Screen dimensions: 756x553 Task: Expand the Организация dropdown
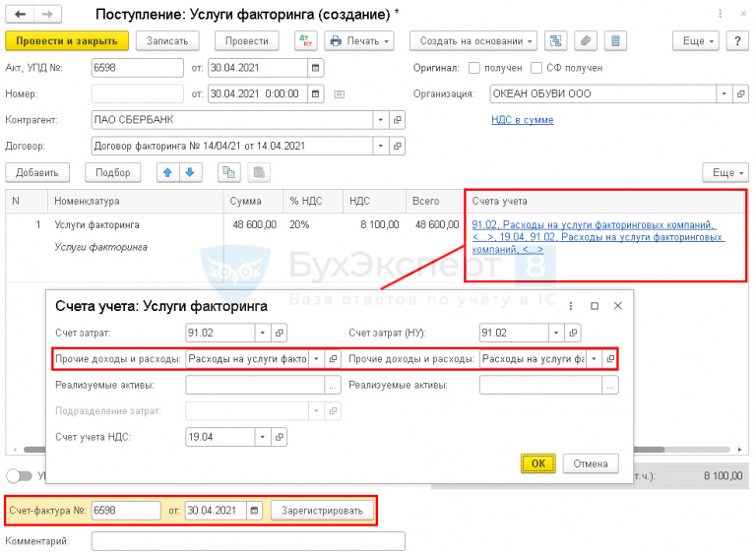724,94
